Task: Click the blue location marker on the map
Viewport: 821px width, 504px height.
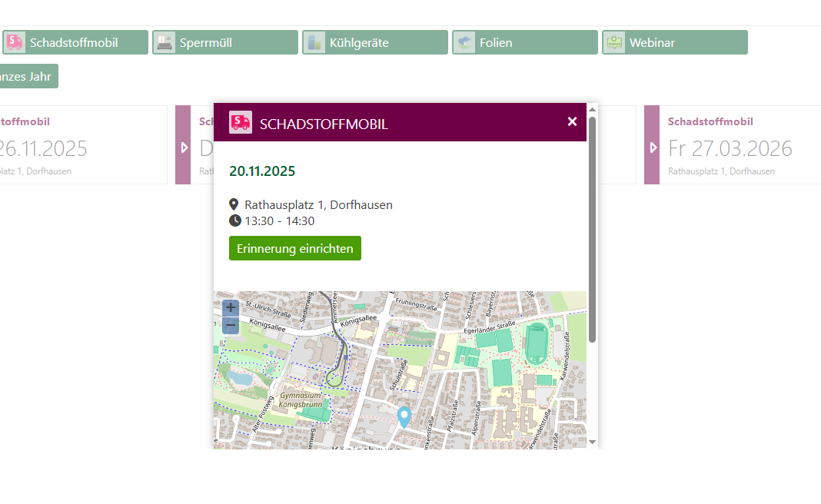Action: tap(404, 417)
